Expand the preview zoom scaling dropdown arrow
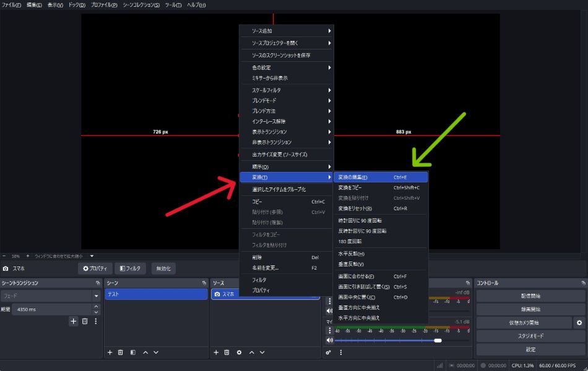This screenshot has width=588, height=371. [x=92, y=256]
